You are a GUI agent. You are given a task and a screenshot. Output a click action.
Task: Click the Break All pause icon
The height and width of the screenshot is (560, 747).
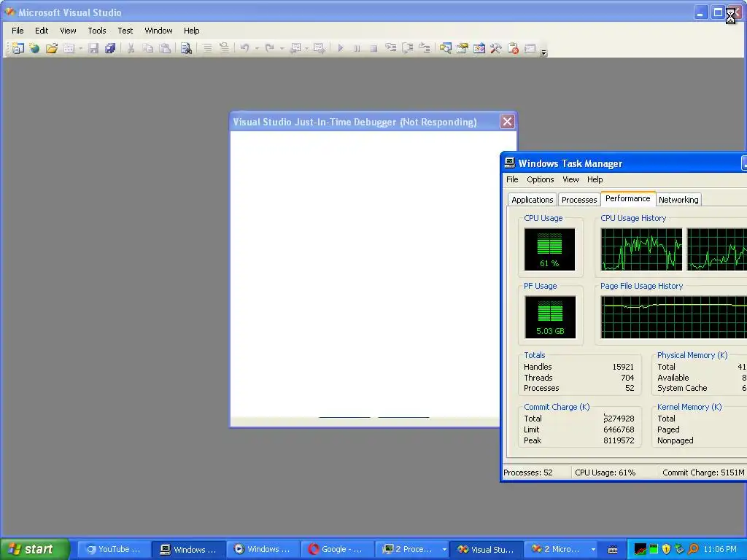[x=357, y=48]
